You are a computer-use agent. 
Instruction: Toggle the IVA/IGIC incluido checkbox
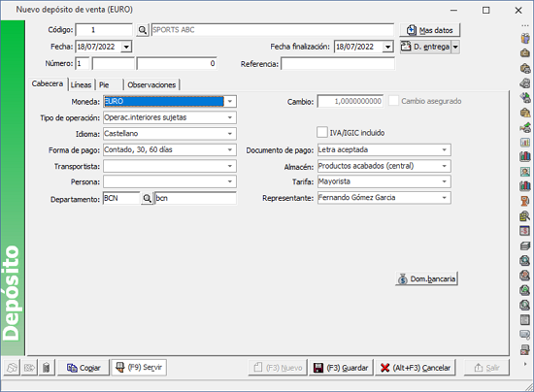[322, 132]
